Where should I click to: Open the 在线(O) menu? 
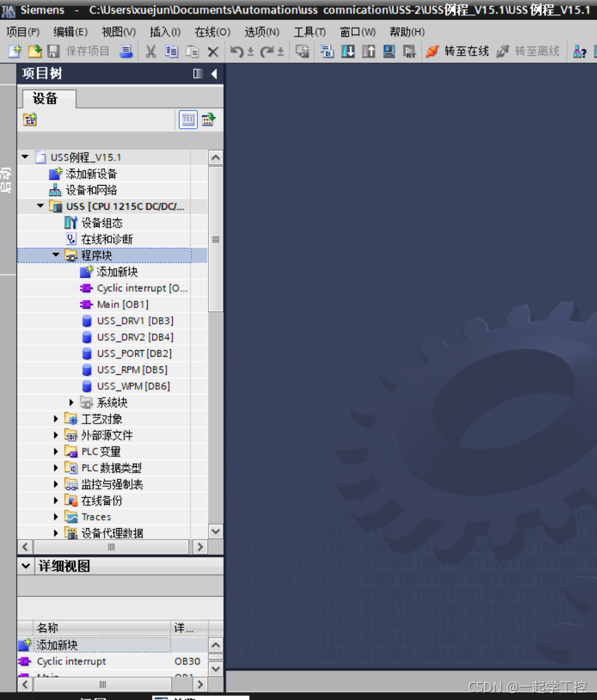(x=213, y=32)
